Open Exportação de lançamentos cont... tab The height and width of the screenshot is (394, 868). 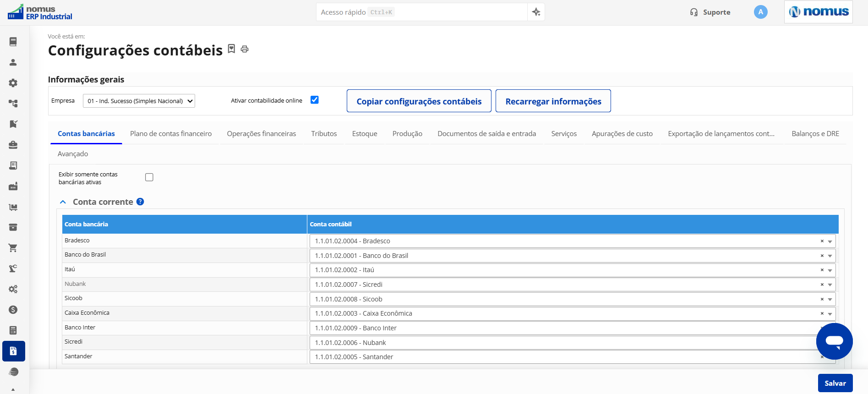coord(721,134)
